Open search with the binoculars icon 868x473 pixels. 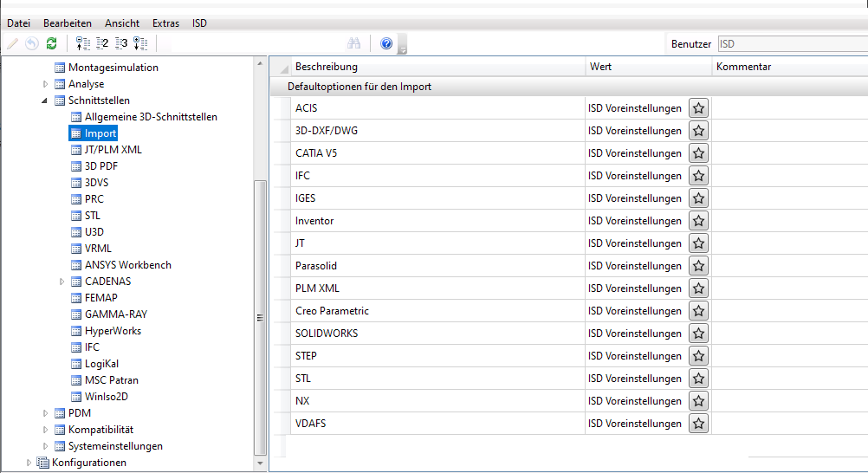pyautogui.click(x=353, y=43)
